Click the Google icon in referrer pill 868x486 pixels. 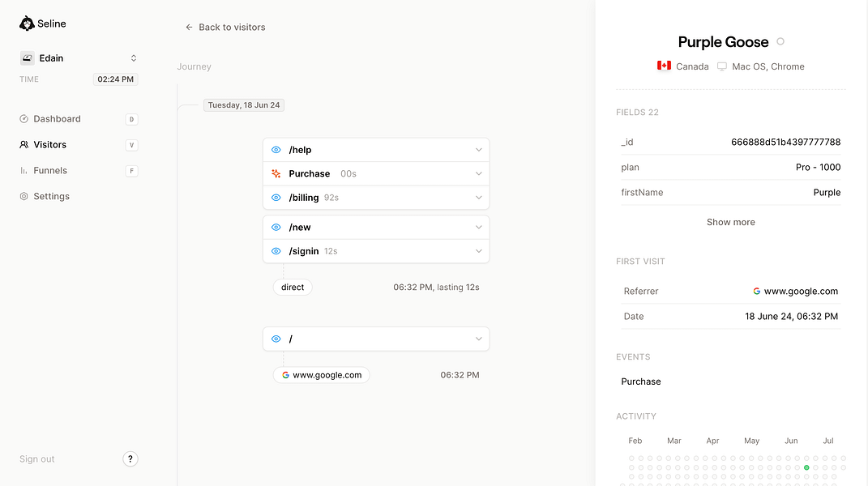[285, 375]
